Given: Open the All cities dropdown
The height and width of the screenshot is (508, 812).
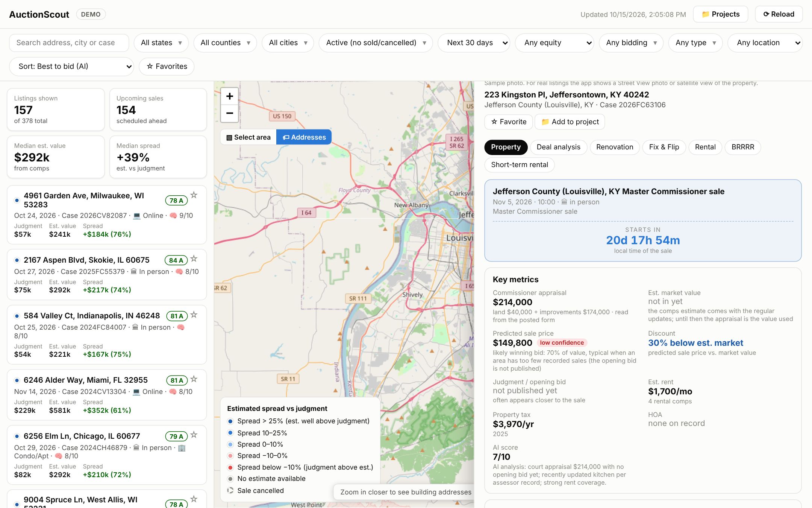Looking at the screenshot, I should click(288, 43).
